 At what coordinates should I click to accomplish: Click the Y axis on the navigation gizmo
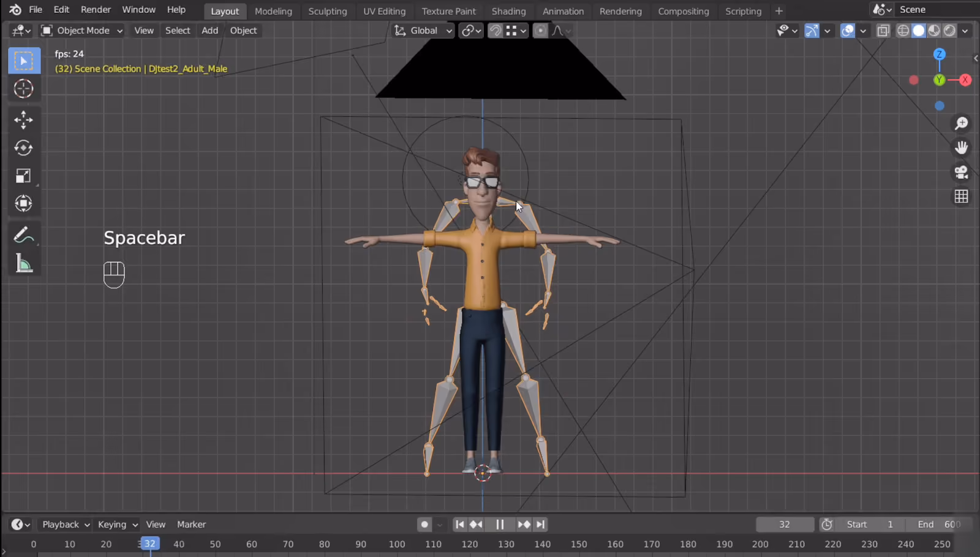(939, 80)
